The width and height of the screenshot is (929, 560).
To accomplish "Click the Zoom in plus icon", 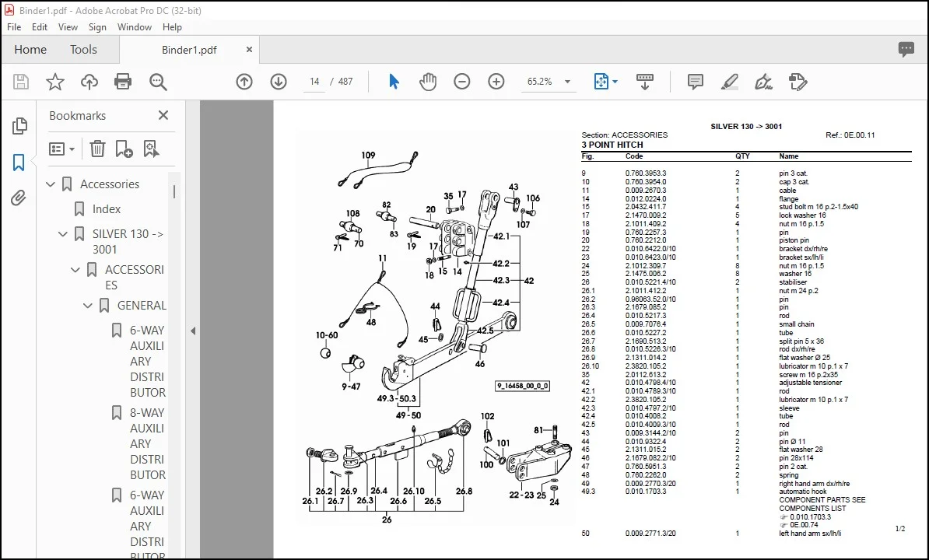I will click(x=496, y=82).
